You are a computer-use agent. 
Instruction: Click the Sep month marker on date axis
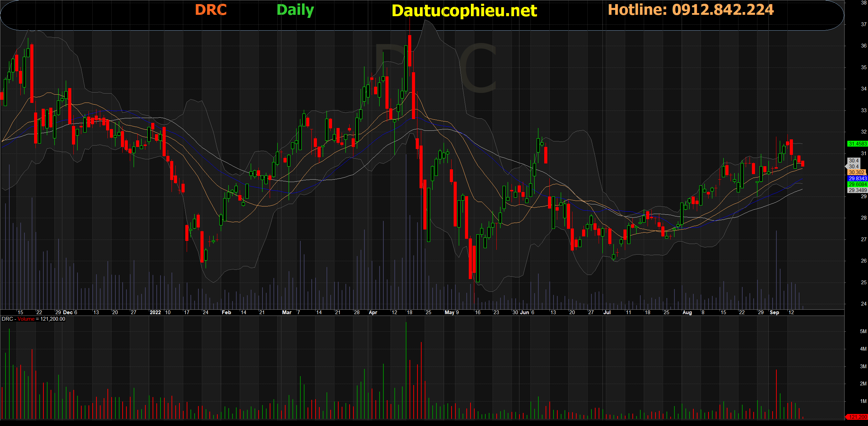point(774,312)
